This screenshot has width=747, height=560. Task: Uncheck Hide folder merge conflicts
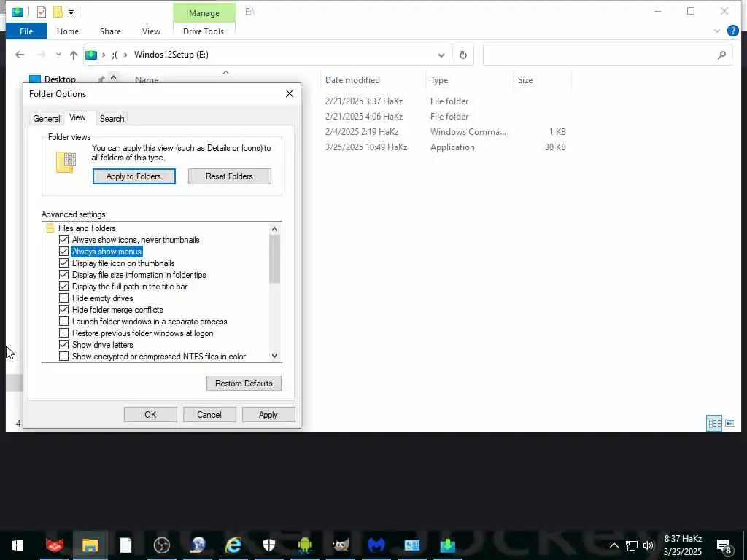point(64,309)
